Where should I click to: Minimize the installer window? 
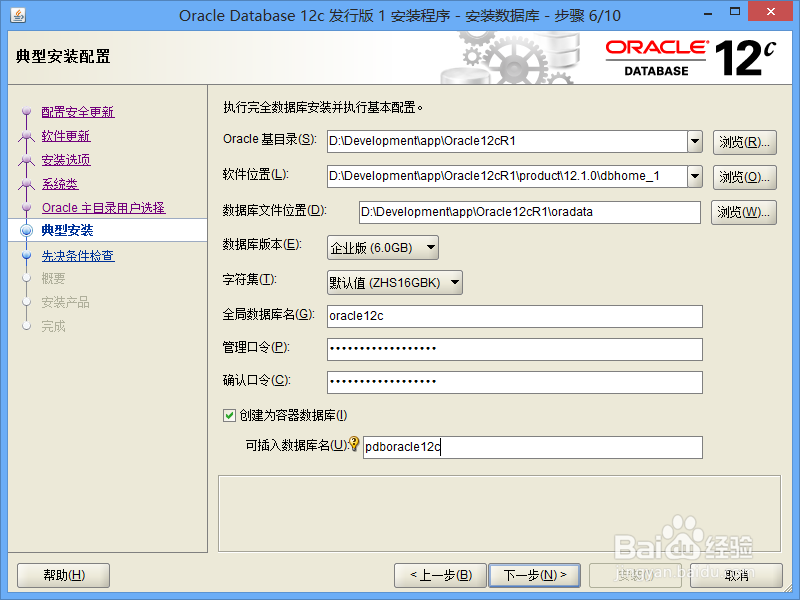coord(708,13)
